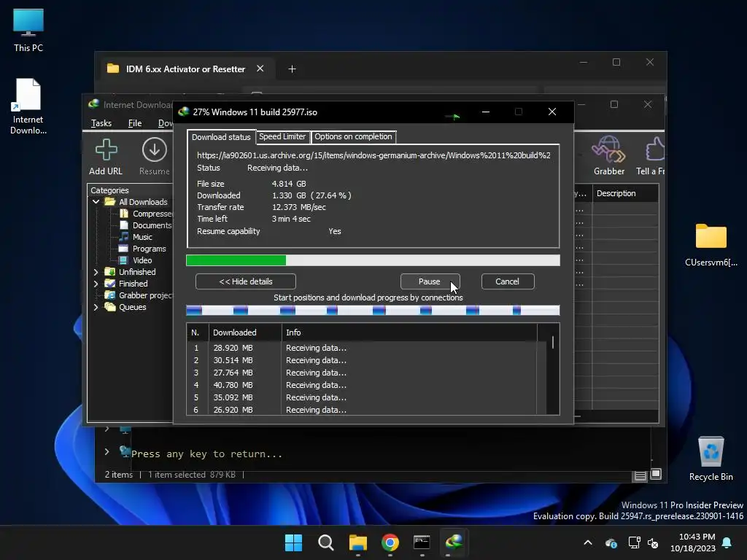Expand the Finished category node
Viewport: 747px width, 560px height.
click(96, 284)
